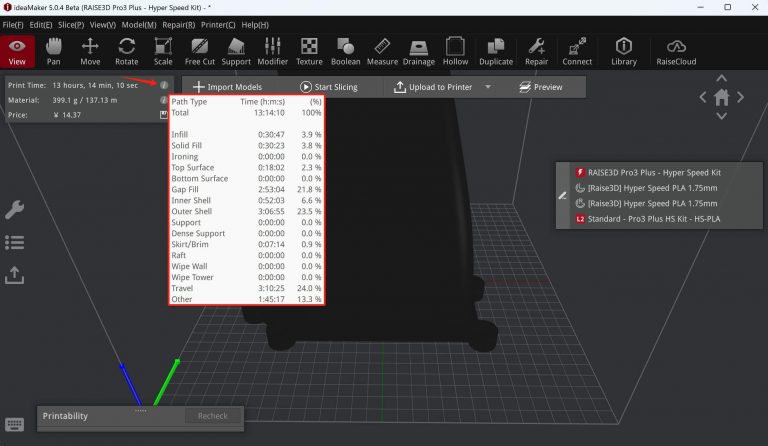768x446 pixels.
Task: Choose the Rotate tool
Action: click(126, 51)
